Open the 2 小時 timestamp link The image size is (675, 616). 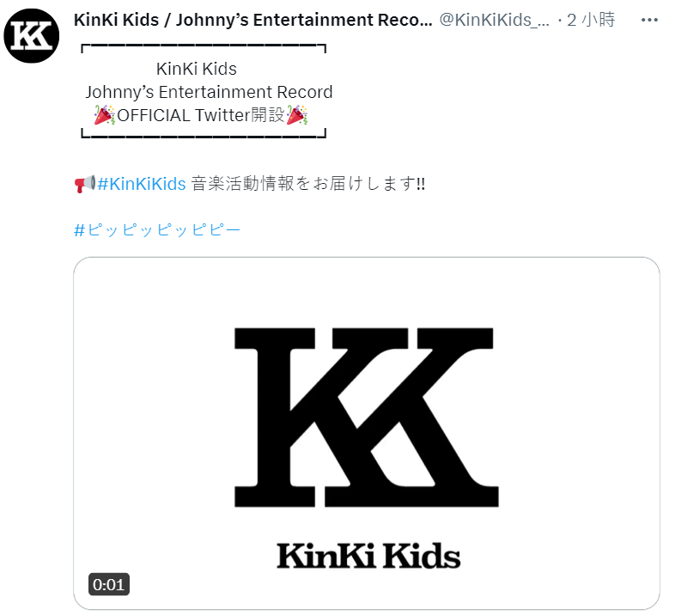point(591,20)
